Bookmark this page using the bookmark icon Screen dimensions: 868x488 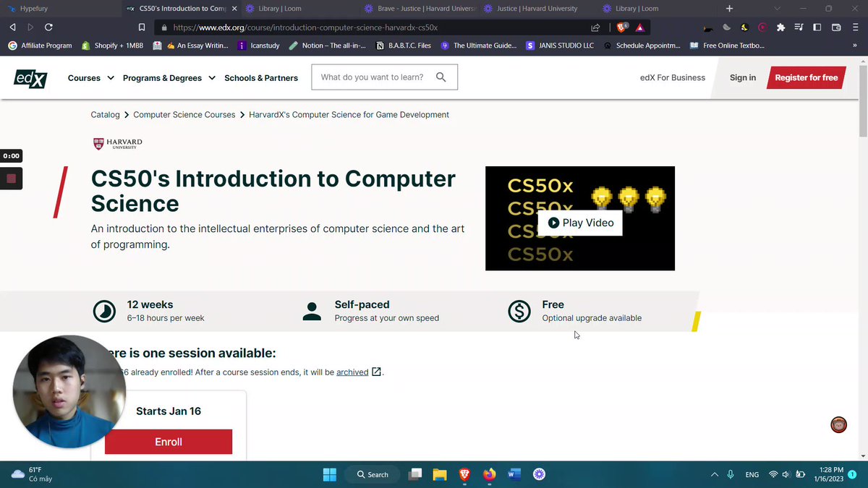tap(142, 27)
